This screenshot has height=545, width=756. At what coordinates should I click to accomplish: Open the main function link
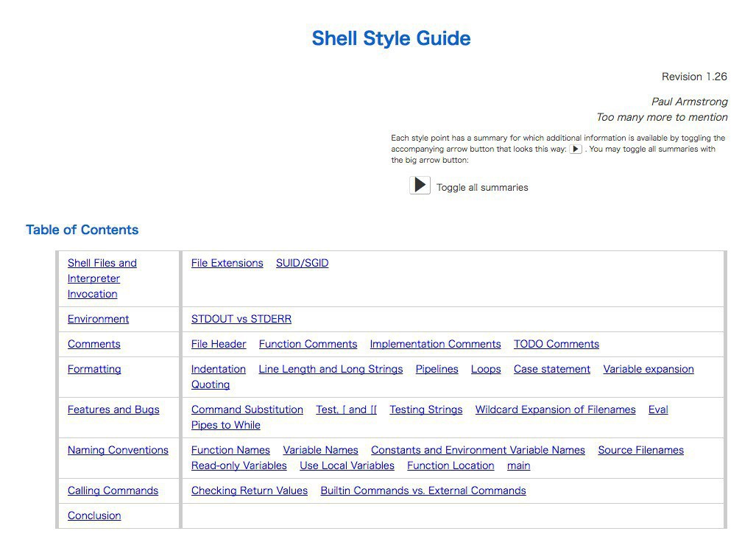518,465
